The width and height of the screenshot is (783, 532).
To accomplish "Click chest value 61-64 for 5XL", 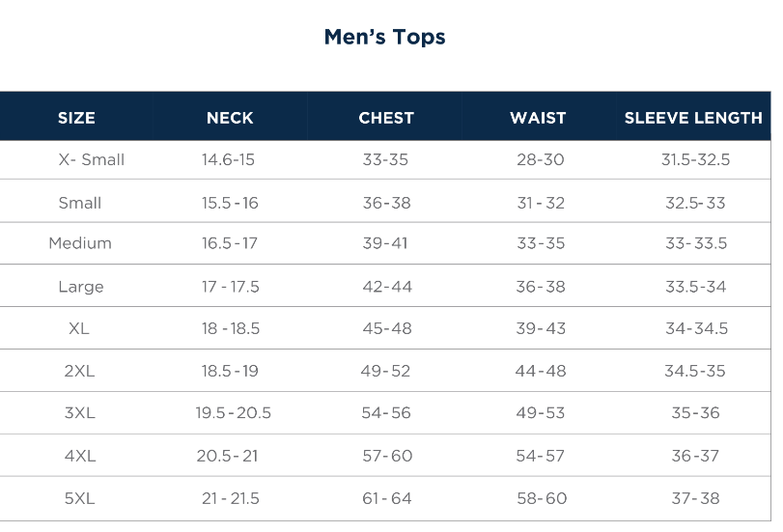I will coord(386,499).
